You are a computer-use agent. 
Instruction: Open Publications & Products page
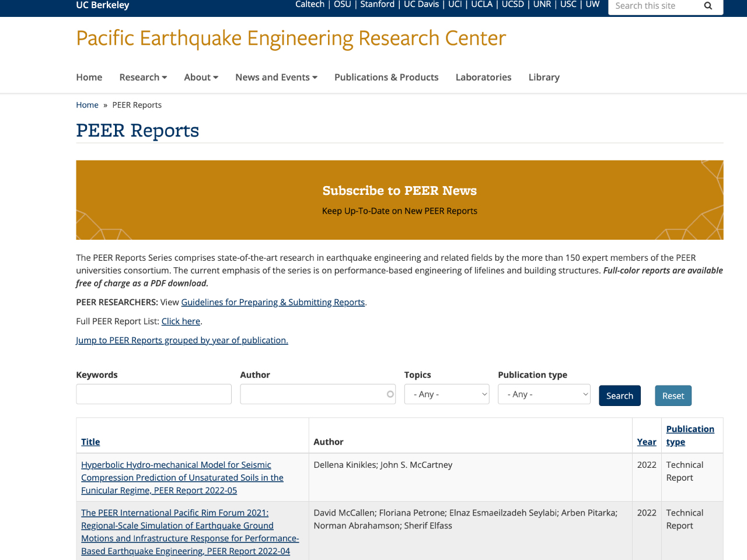[x=386, y=77]
